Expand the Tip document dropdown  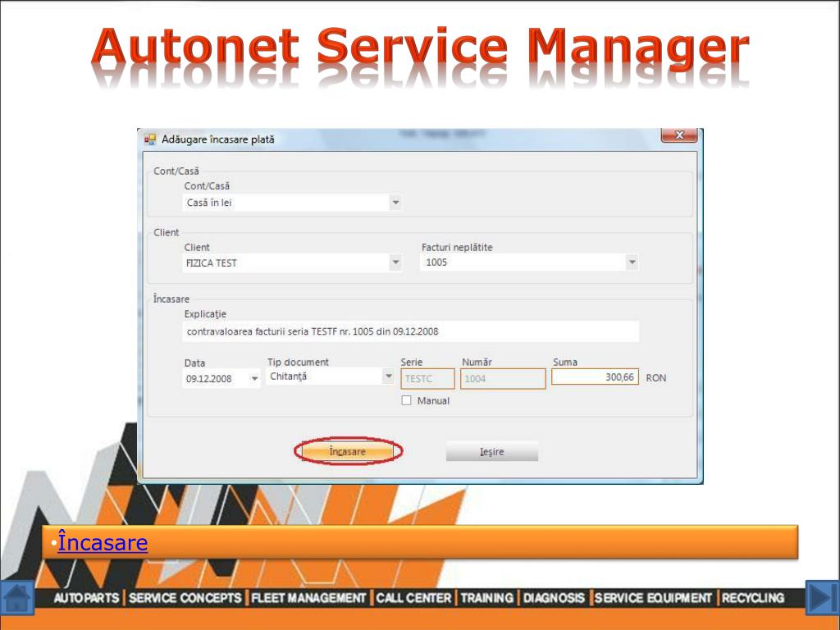[x=388, y=376]
